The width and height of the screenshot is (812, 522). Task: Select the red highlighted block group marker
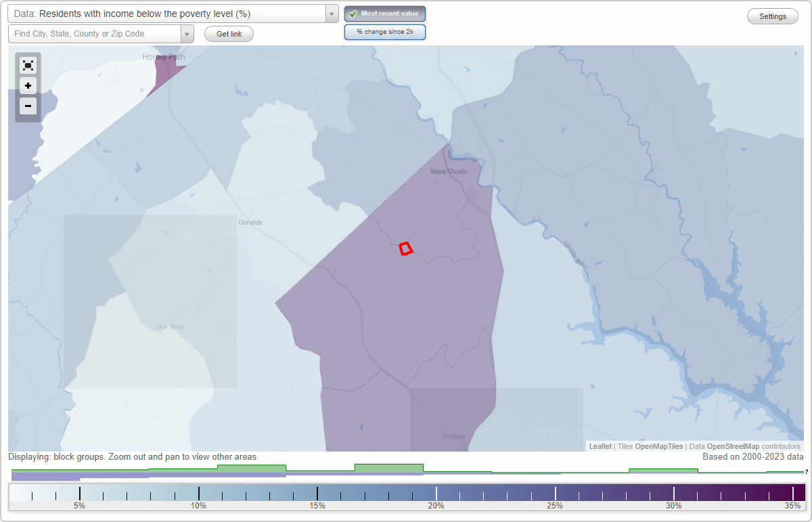click(x=405, y=248)
